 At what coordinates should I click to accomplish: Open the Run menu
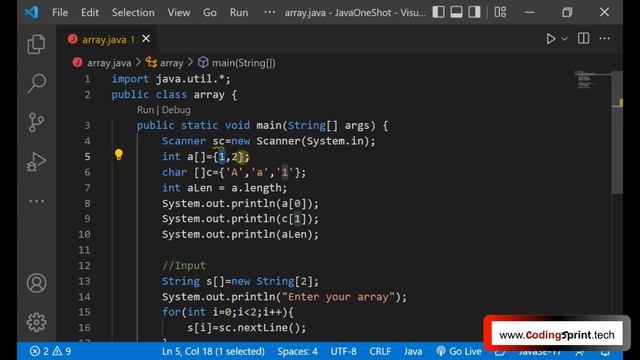239,13
